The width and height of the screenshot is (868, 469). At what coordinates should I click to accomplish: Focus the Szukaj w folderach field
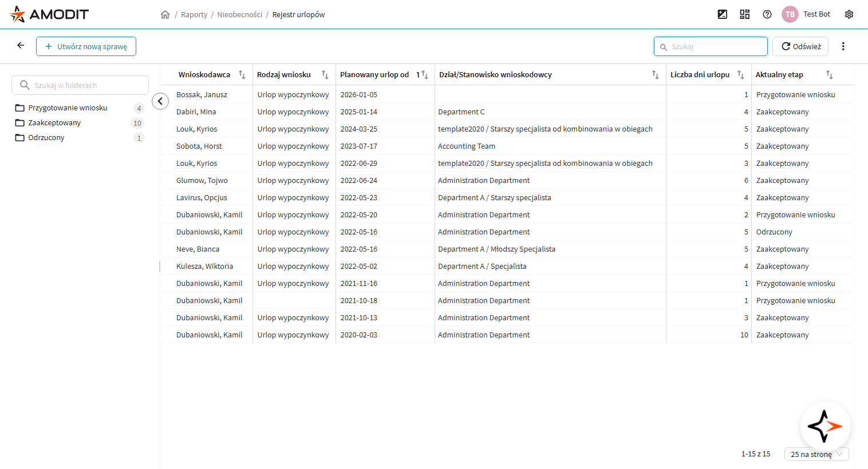pyautogui.click(x=80, y=85)
